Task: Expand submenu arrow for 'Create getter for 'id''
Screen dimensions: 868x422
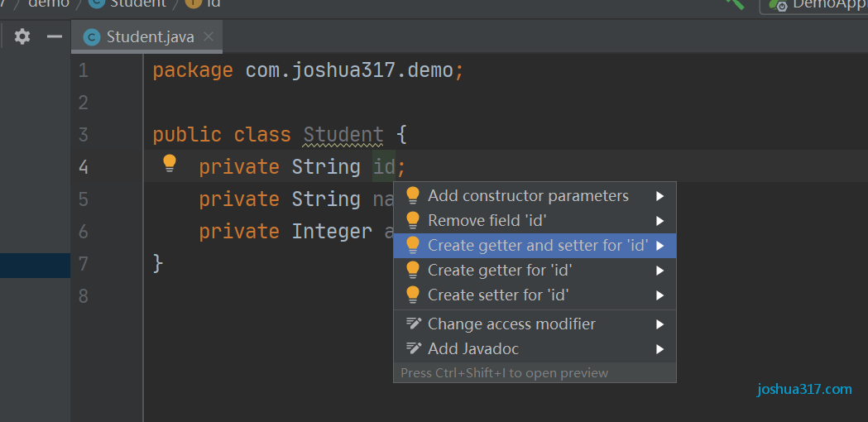Action: pos(659,271)
